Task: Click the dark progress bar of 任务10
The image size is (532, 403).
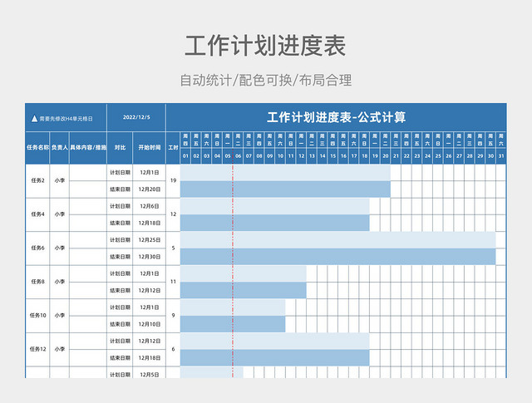Action: coord(233,324)
